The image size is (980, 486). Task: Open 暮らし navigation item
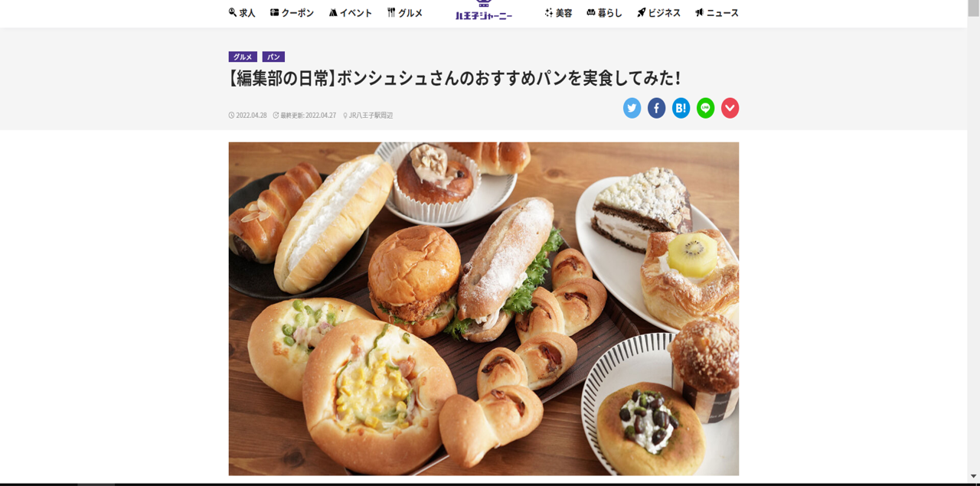point(604,13)
